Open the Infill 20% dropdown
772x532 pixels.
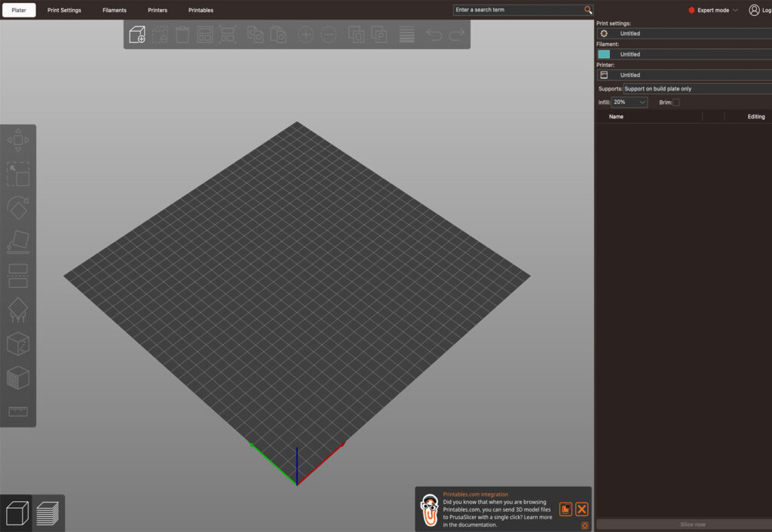[629, 102]
